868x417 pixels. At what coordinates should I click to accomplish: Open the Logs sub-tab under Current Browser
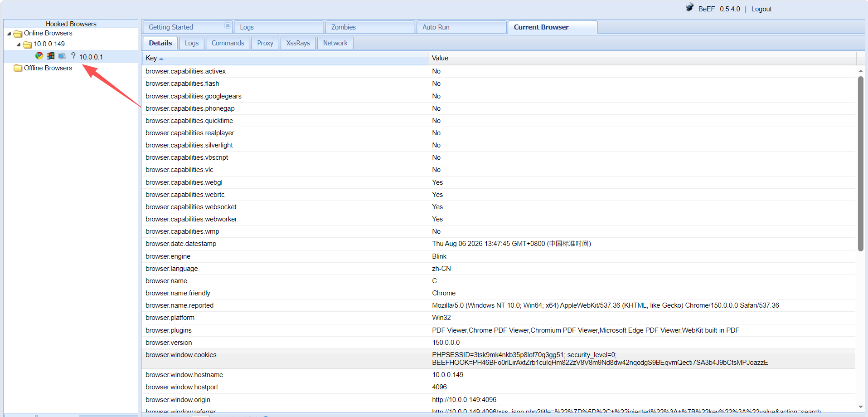click(x=192, y=43)
